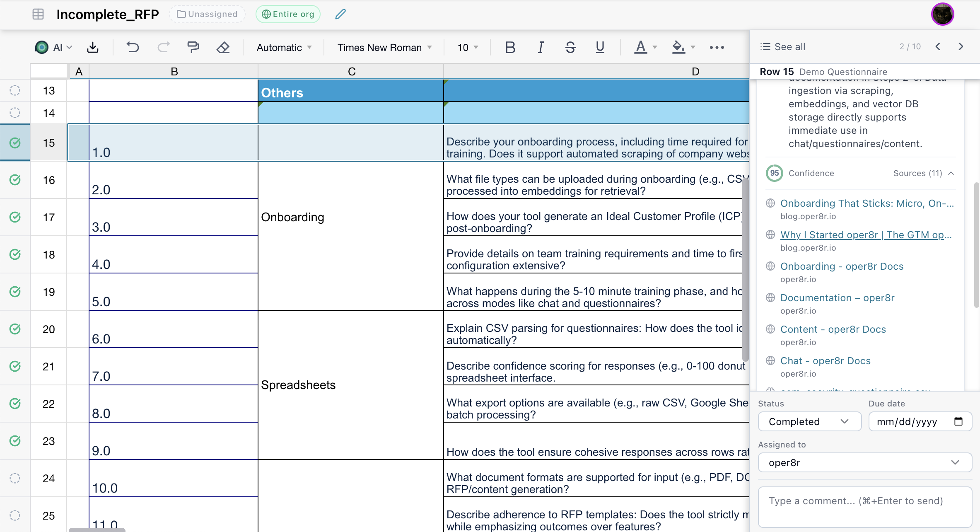Click the Undo icon
The width and height of the screenshot is (980, 532).
(x=133, y=47)
